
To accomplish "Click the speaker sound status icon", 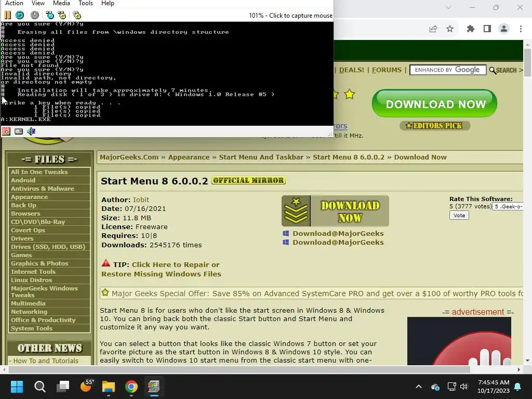I will point(31,131).
